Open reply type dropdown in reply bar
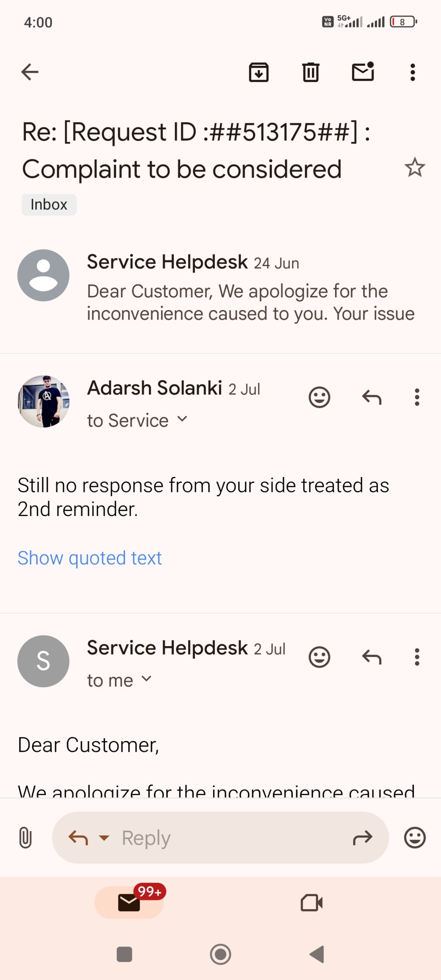This screenshot has height=980, width=441. click(104, 838)
